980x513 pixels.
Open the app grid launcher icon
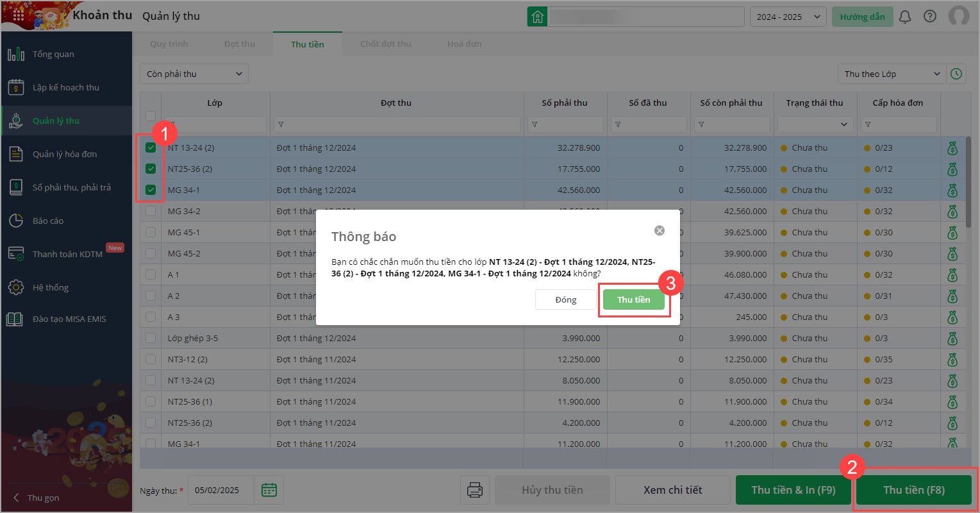(x=18, y=15)
